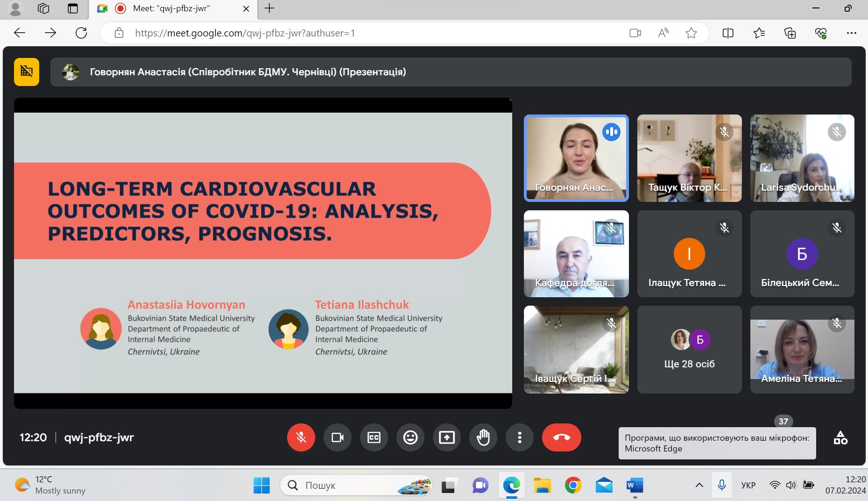Toggle the camera button in Meet
Viewport: 868px width, 501px height.
(x=337, y=437)
